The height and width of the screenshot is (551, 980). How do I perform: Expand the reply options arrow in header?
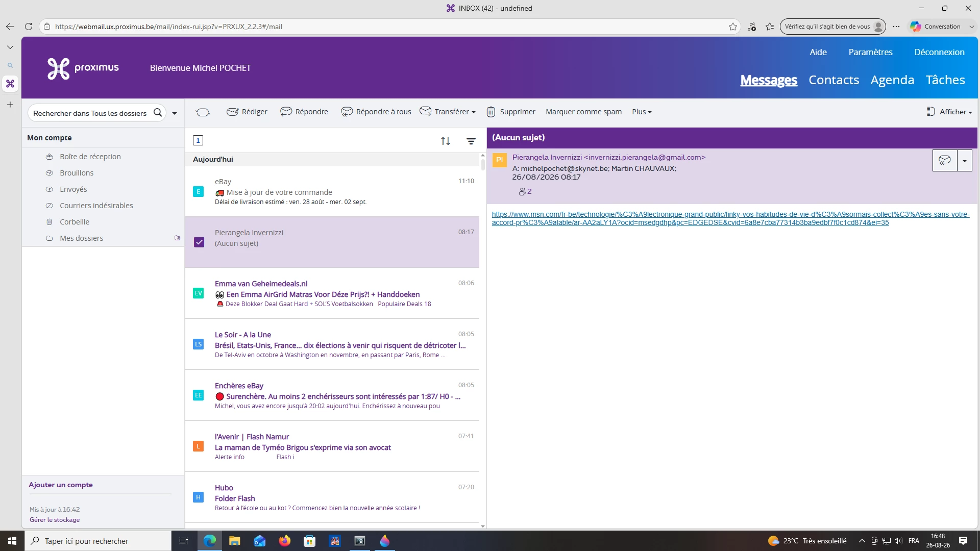click(965, 161)
